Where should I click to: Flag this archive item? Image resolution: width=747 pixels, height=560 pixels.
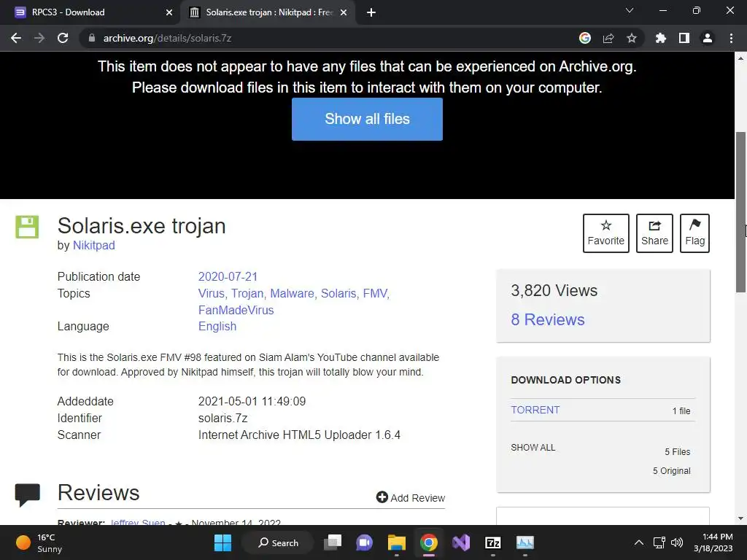coord(694,233)
